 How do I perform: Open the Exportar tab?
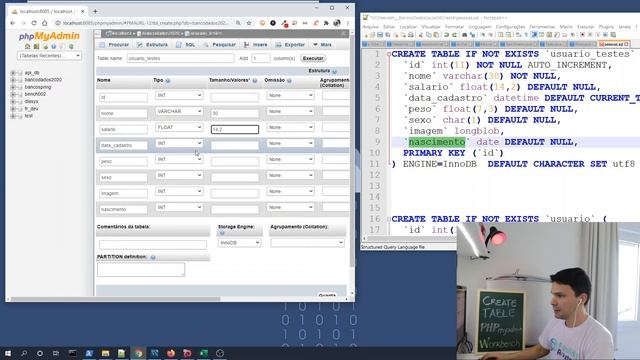tap(290, 44)
